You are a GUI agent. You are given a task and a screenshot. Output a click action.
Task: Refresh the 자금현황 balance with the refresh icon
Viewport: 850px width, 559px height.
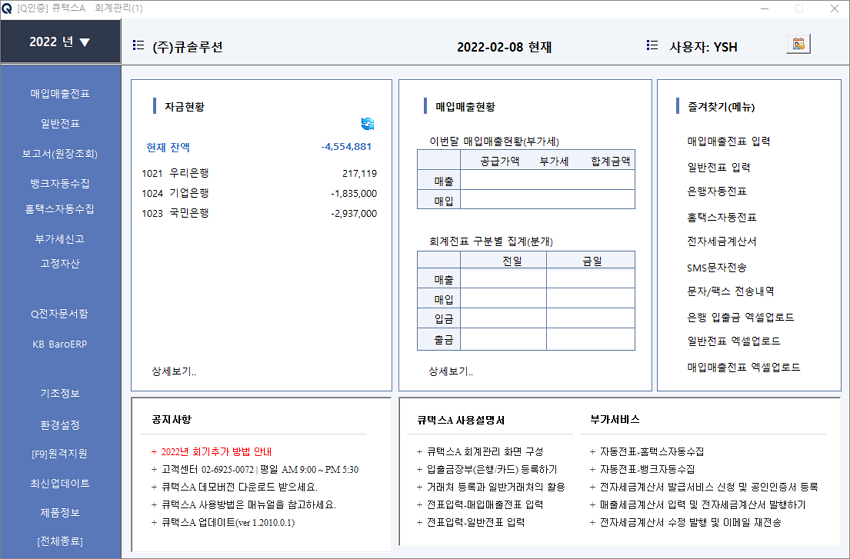pyautogui.click(x=368, y=124)
